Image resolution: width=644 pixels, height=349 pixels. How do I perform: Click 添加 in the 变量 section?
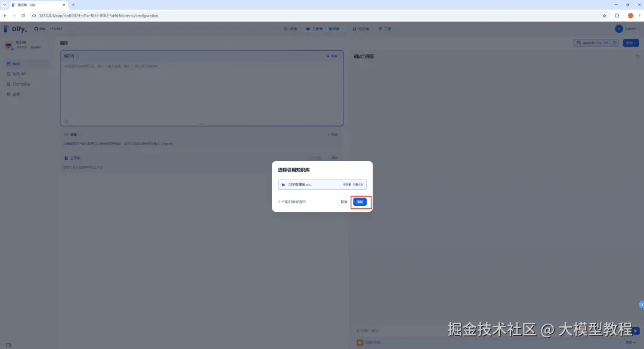click(333, 134)
